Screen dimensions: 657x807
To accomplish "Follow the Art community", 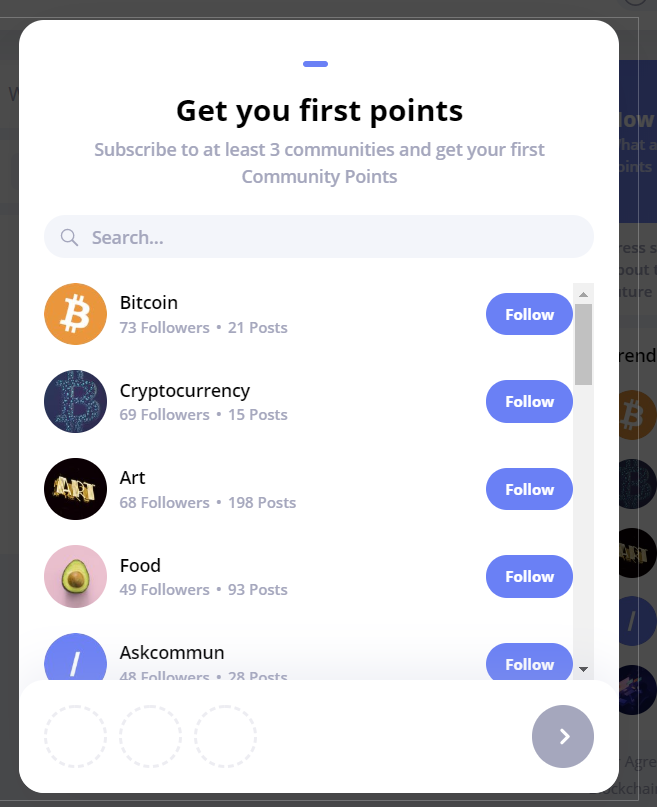I will 529,489.
